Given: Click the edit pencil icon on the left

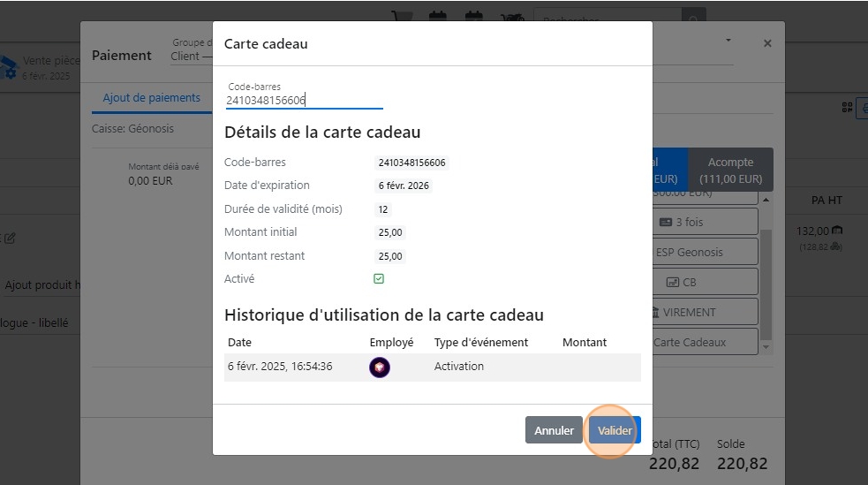Looking at the screenshot, I should pos(10,239).
